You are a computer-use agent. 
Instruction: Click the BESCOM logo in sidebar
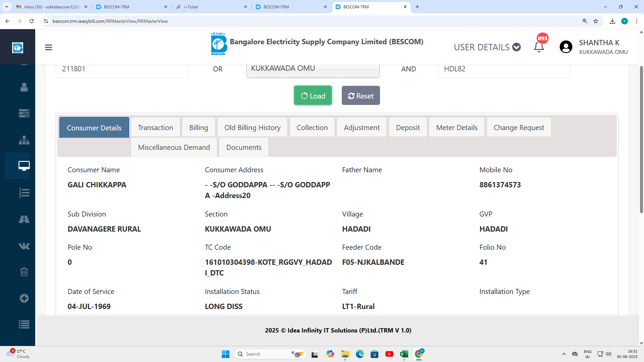point(17,47)
